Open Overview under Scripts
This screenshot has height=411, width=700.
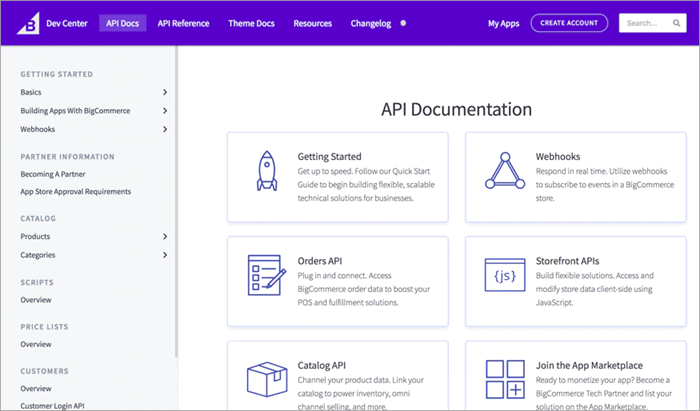pos(36,300)
